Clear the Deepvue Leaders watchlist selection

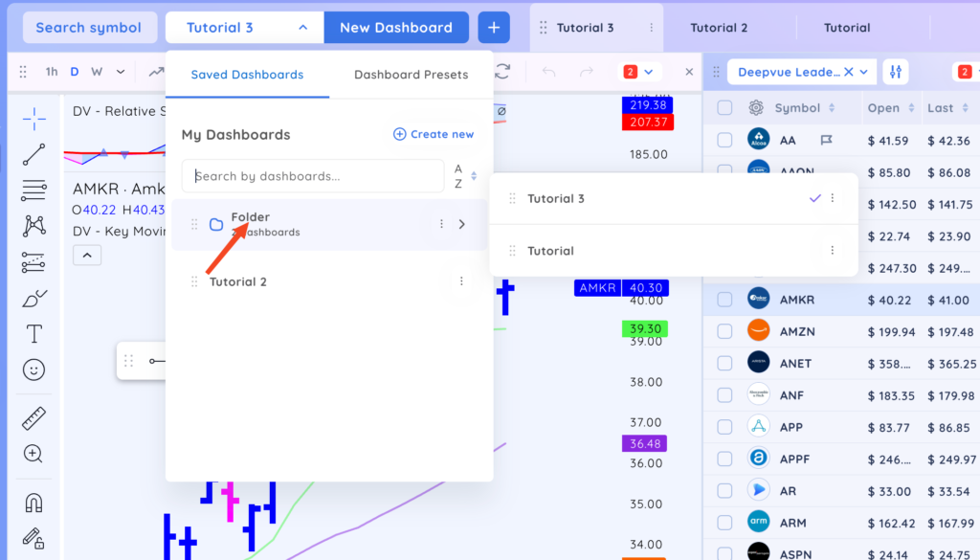point(848,72)
